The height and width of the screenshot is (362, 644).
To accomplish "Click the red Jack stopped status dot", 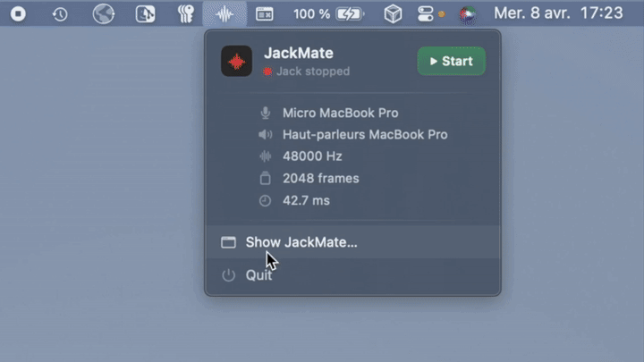I will point(267,72).
